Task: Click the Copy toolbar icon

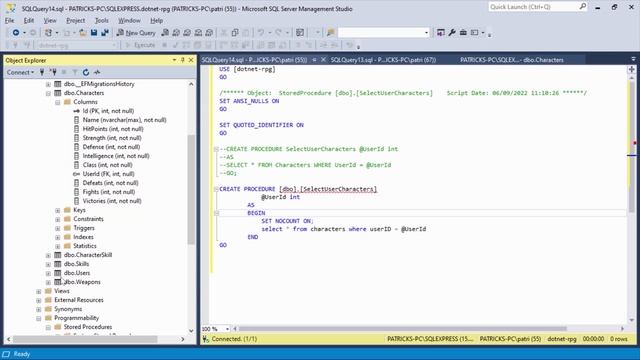Action: click(235, 33)
